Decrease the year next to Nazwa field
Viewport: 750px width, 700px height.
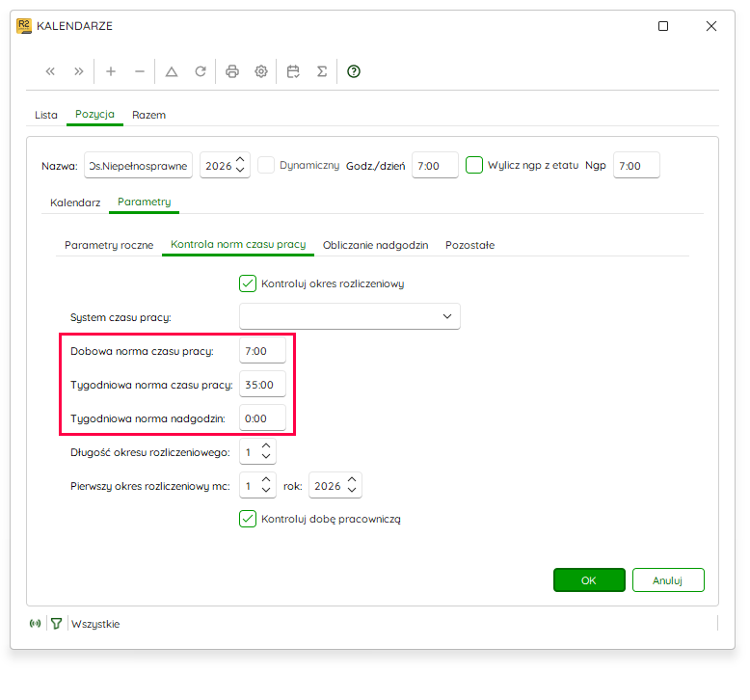(x=241, y=171)
